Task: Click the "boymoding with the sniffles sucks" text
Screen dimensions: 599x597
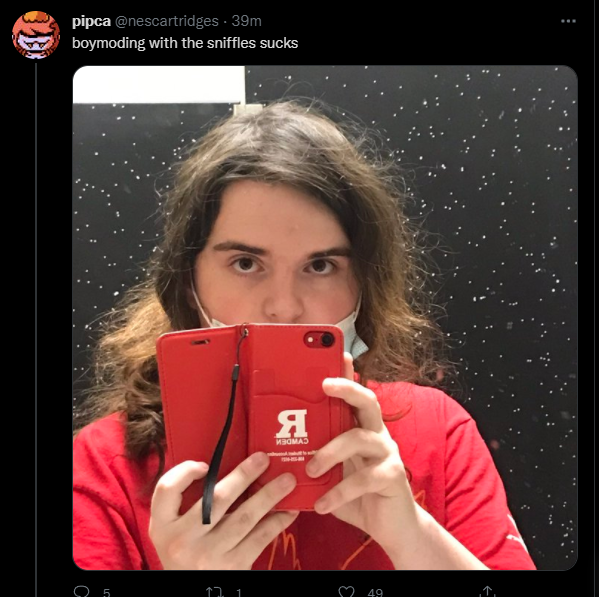Action: (x=185, y=43)
